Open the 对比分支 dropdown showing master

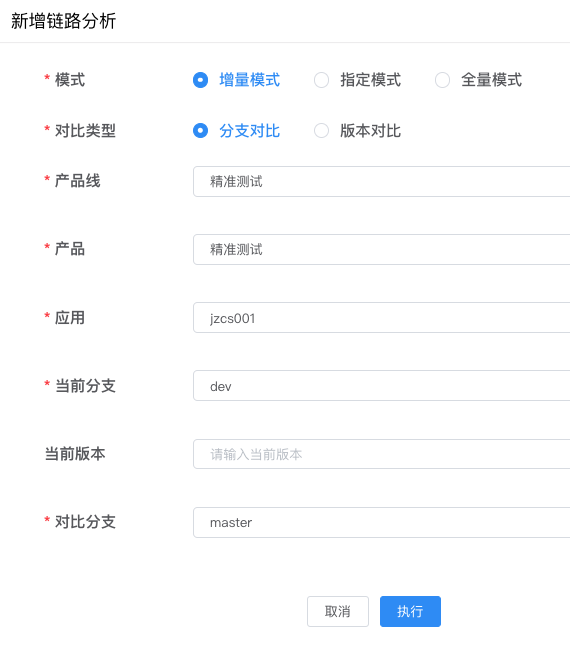[x=382, y=522]
